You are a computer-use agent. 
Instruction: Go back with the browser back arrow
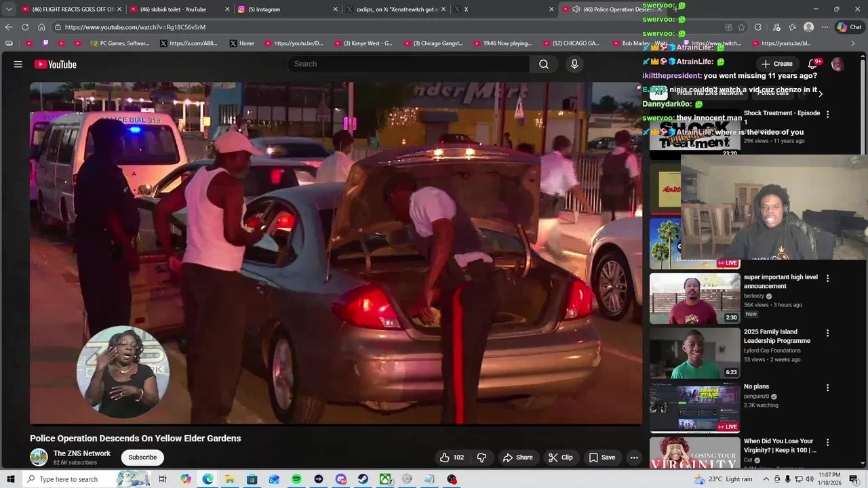9,27
